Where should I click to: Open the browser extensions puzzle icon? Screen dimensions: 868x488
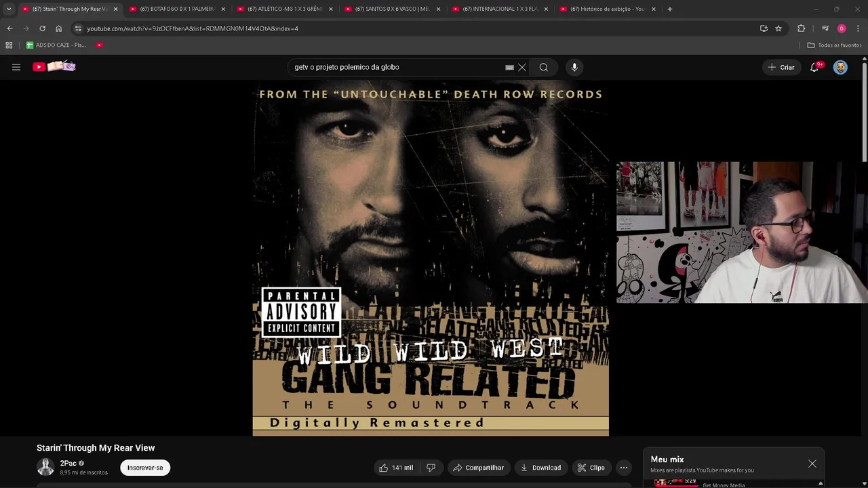pyautogui.click(x=801, y=28)
